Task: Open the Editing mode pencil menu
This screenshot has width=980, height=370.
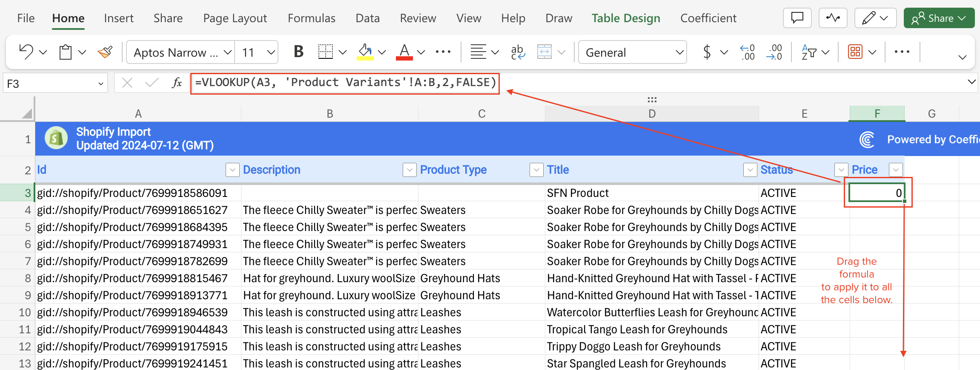Action: tap(875, 18)
